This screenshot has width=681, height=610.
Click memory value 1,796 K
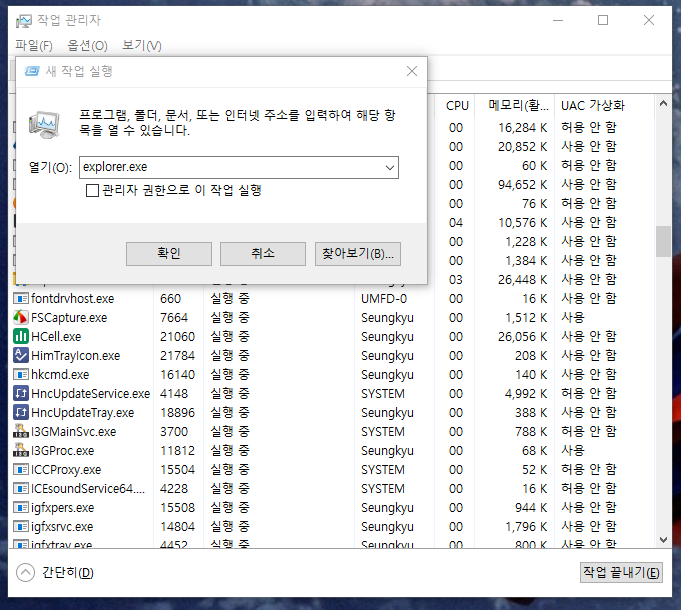pyautogui.click(x=526, y=527)
